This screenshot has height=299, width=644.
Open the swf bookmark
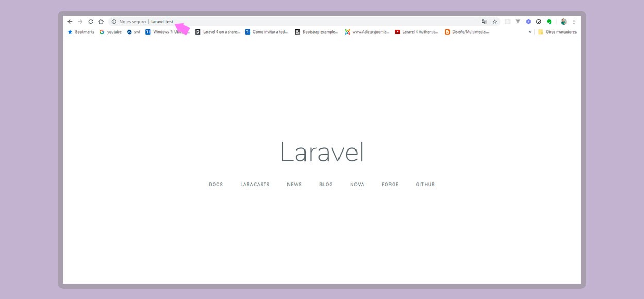click(x=133, y=32)
